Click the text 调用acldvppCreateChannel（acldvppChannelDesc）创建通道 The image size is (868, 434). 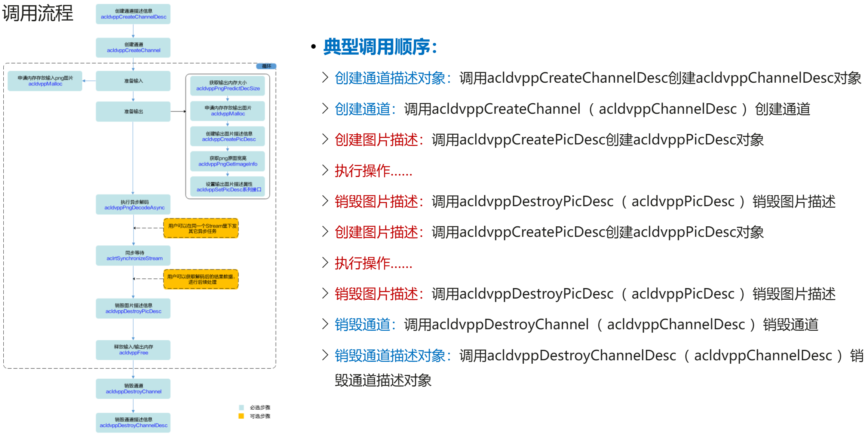point(607,109)
